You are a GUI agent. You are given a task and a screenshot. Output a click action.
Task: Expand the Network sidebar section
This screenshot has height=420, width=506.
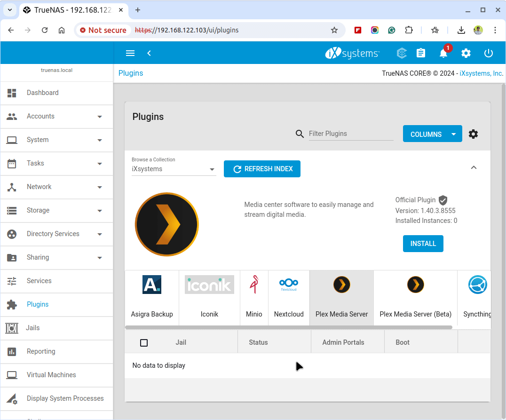tap(57, 187)
